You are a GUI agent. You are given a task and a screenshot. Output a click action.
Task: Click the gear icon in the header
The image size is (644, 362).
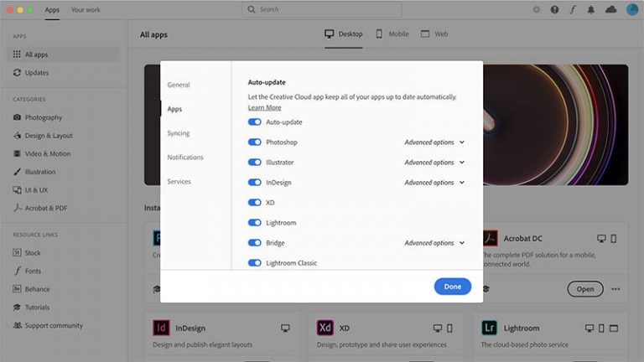(x=536, y=9)
